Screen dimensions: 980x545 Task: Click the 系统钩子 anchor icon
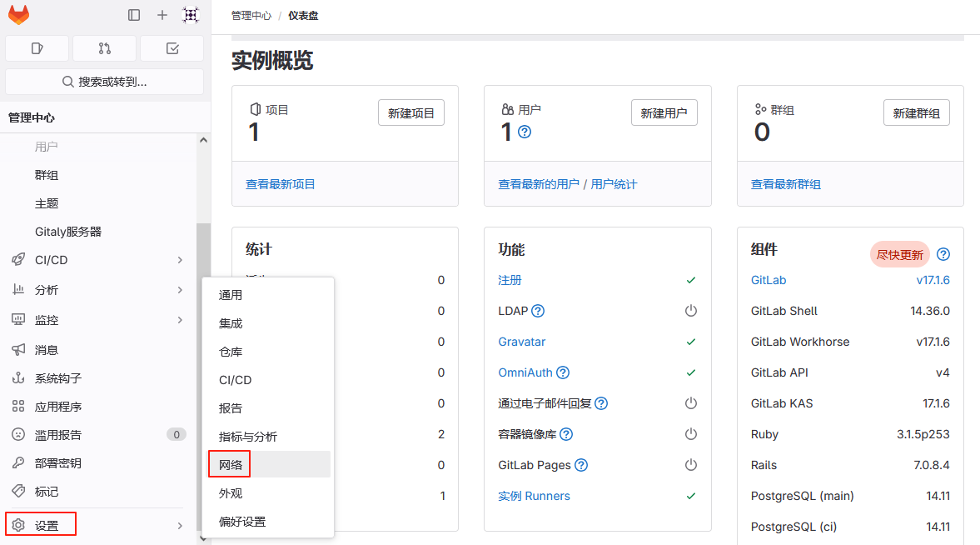point(18,378)
